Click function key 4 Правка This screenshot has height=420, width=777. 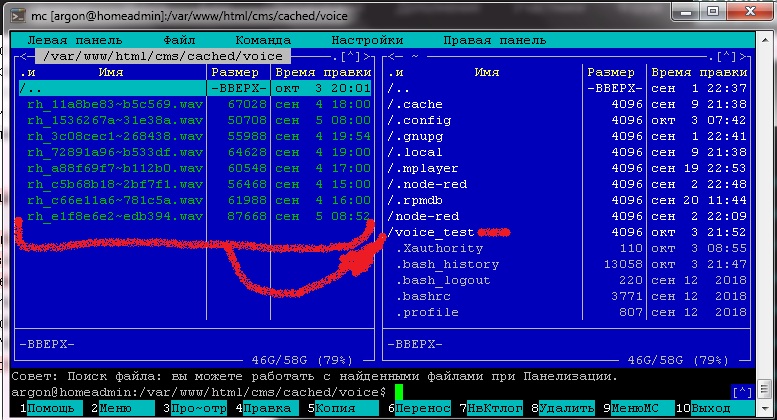pyautogui.click(x=267, y=409)
